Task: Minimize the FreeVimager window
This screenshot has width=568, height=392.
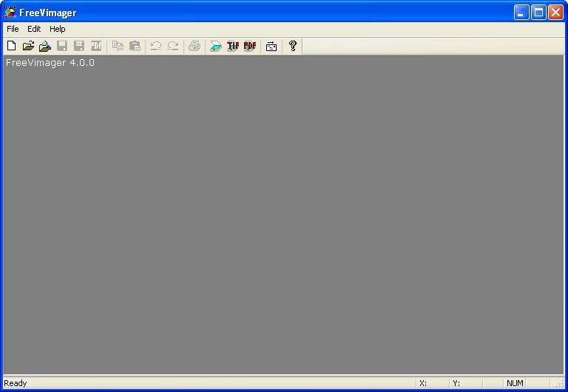Action: (x=521, y=13)
